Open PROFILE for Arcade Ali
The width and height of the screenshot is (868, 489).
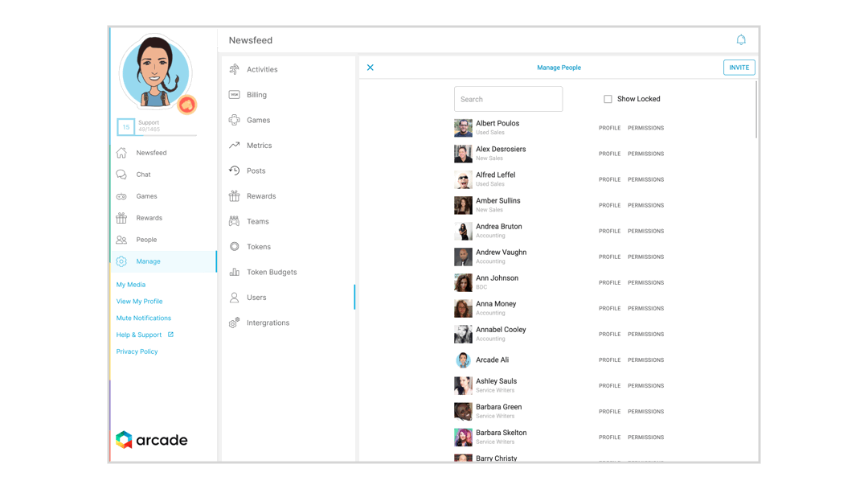click(609, 360)
